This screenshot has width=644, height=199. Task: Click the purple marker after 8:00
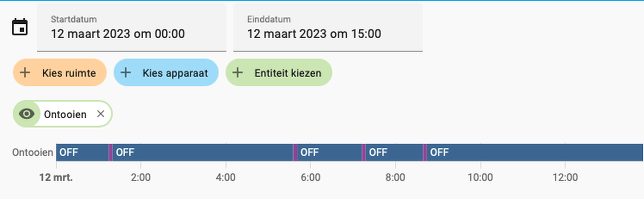click(x=425, y=152)
